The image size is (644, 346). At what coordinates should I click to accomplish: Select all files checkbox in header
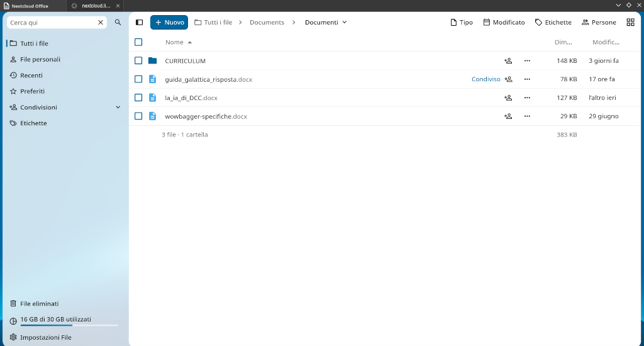click(x=138, y=42)
